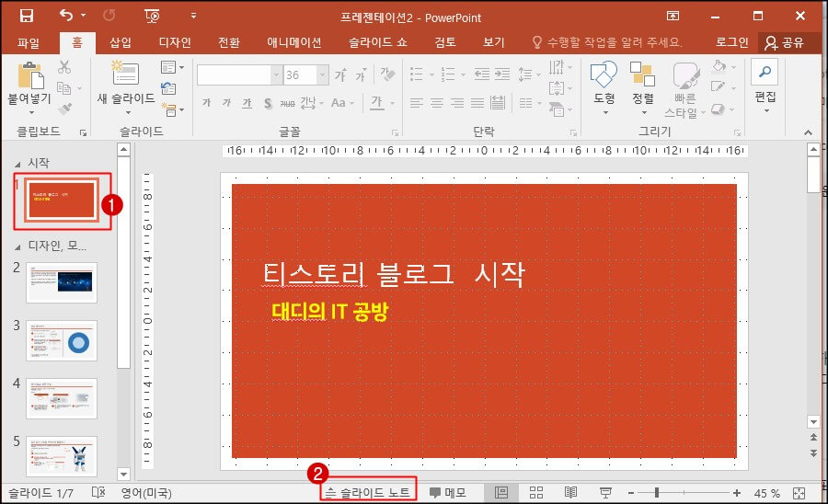The height and width of the screenshot is (504, 828).
Task: Open spell check icon in status bar
Action: pyautogui.click(x=98, y=492)
